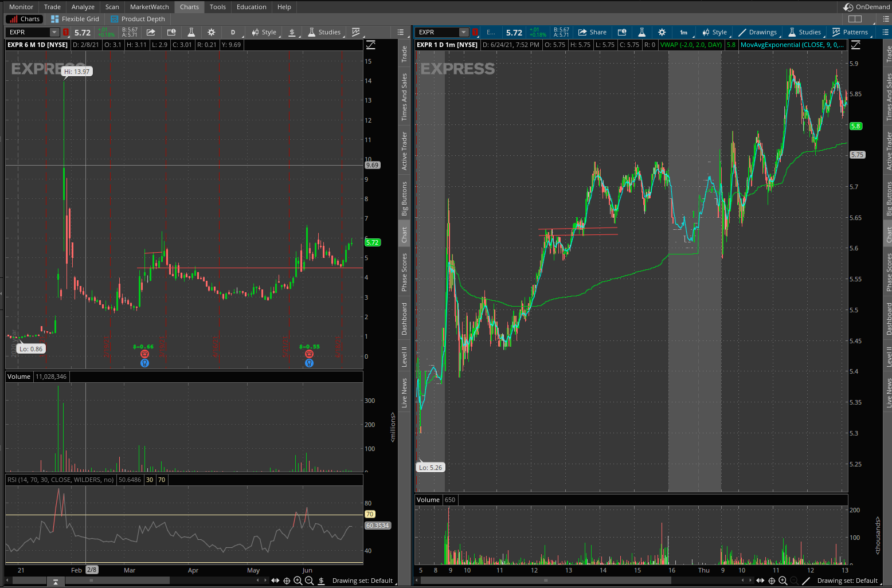Screen dimensions: 892x588
Task: Toggle right chart price axis scale icon
Action: [x=856, y=45]
